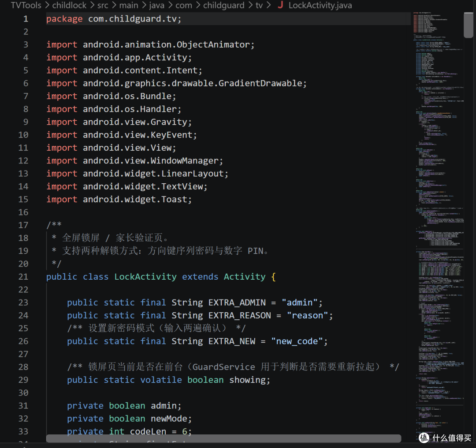The image size is (476, 448).
Task: Click the 'android.os.Handler' import line
Action: point(114,109)
